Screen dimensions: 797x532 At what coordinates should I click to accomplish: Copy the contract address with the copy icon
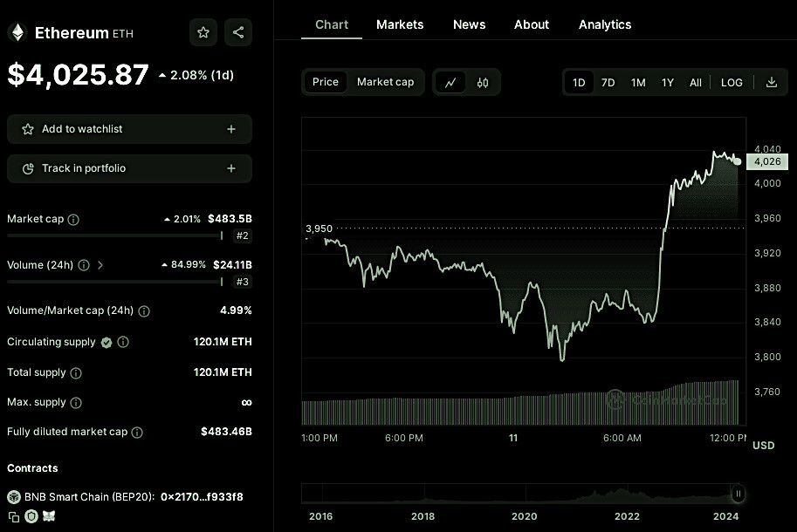pyautogui.click(x=14, y=517)
